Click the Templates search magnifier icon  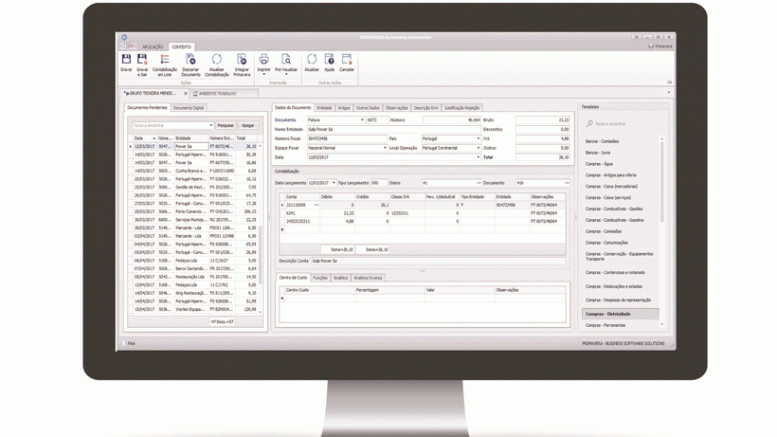[589, 123]
